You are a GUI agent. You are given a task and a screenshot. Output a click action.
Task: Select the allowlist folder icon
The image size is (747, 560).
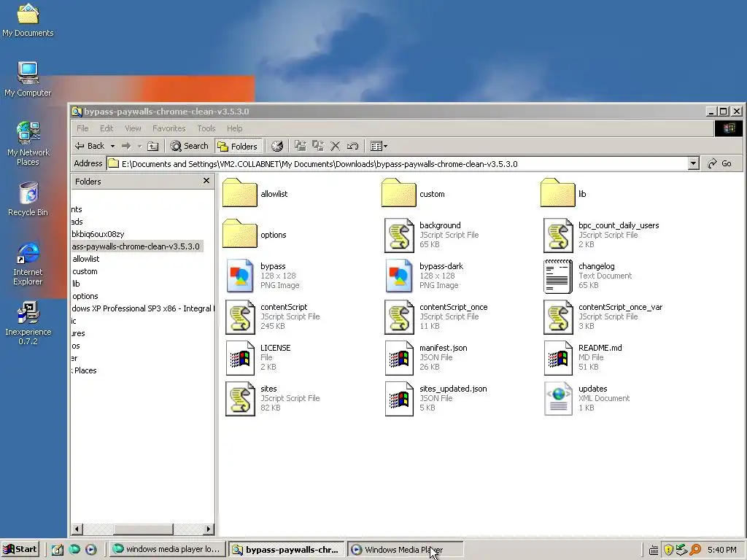(239, 192)
